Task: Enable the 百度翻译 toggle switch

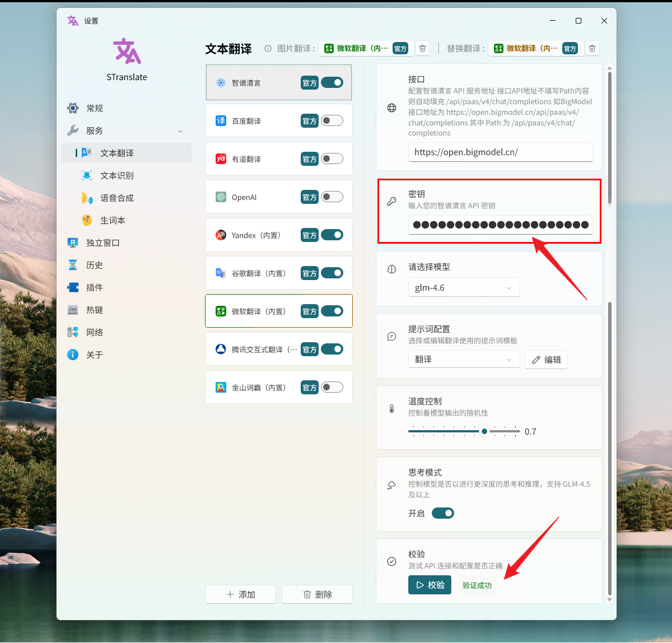Action: pos(332,121)
